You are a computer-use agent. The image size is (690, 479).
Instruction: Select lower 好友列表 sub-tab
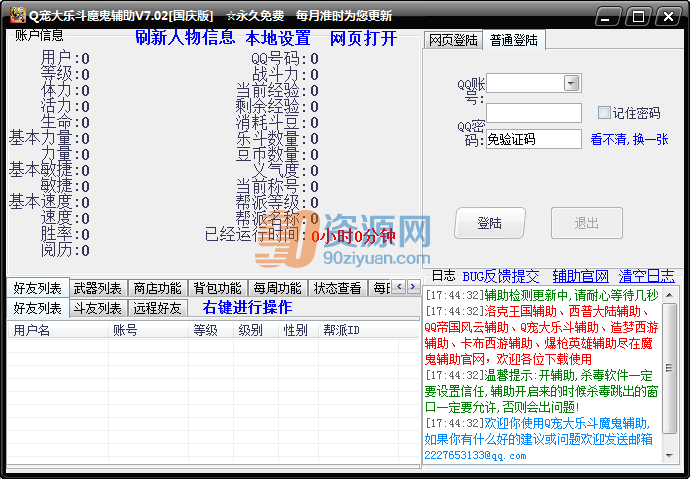tap(38, 308)
